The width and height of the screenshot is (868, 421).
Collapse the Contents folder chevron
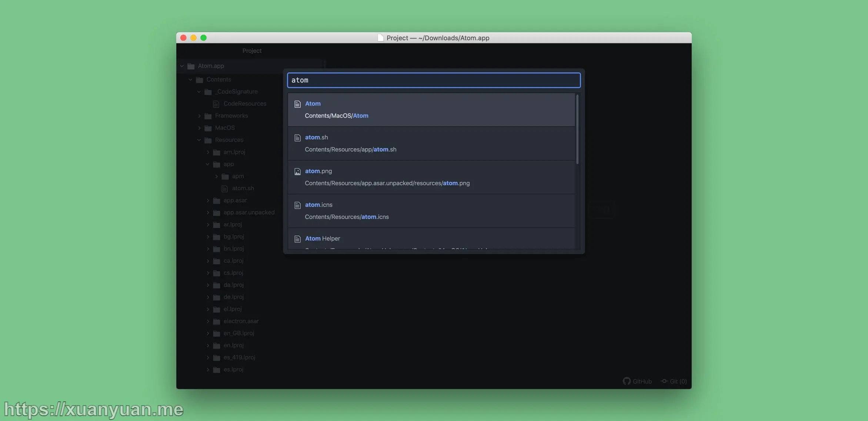pyautogui.click(x=190, y=80)
